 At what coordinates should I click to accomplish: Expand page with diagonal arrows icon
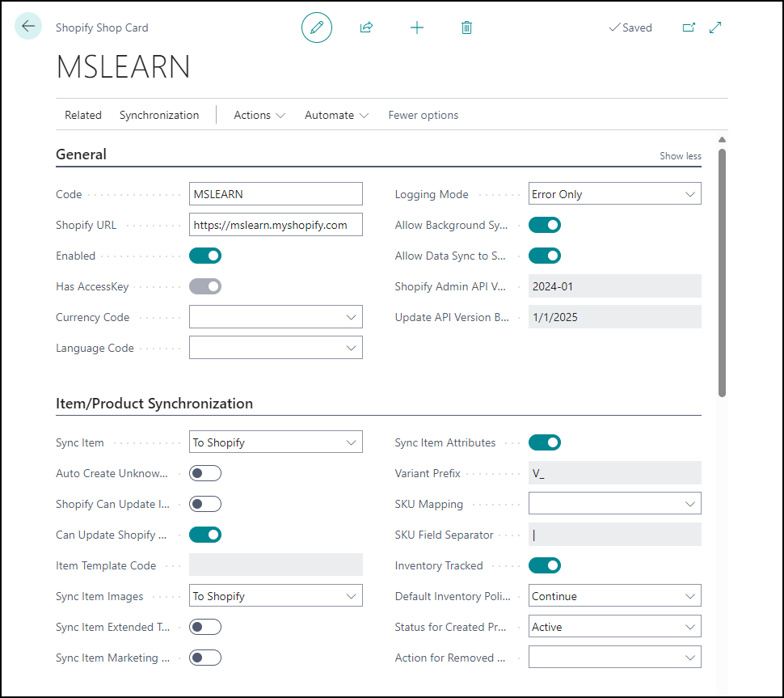[715, 27]
